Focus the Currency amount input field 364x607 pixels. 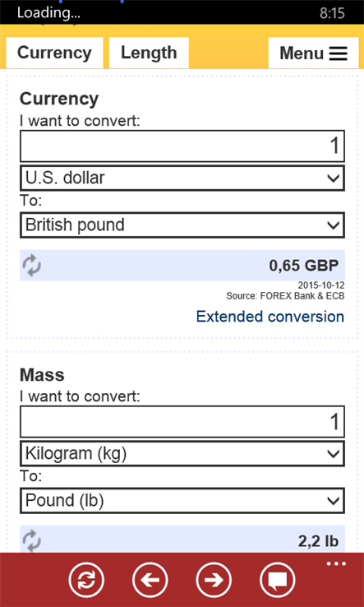182,146
